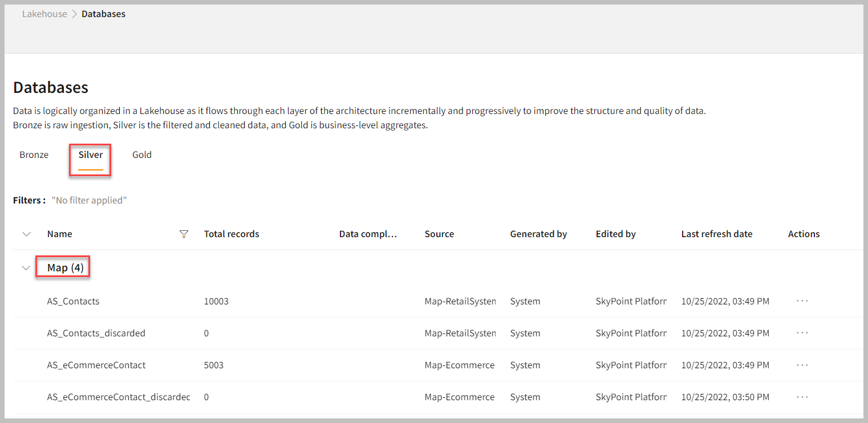This screenshot has height=423, width=868.
Task: Click the breadcrumb separator arrow icon
Action: click(74, 14)
